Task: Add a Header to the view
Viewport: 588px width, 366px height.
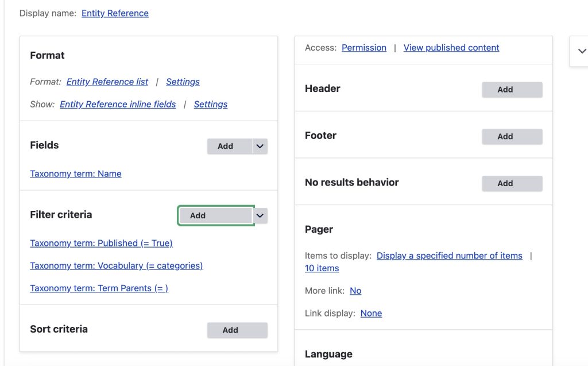Action: click(x=512, y=90)
